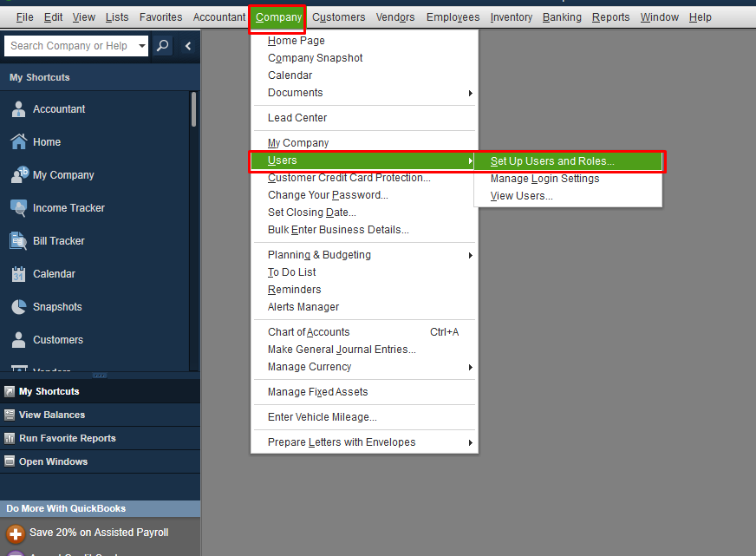Open the Accountant menu
This screenshot has width=756, height=556.
click(x=218, y=17)
